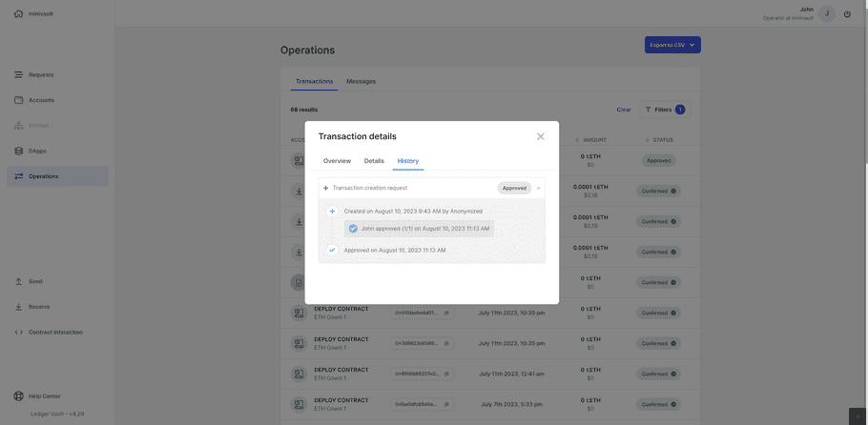This screenshot has width=868, height=425.
Task: Open the Filters panel
Action: [x=663, y=110]
